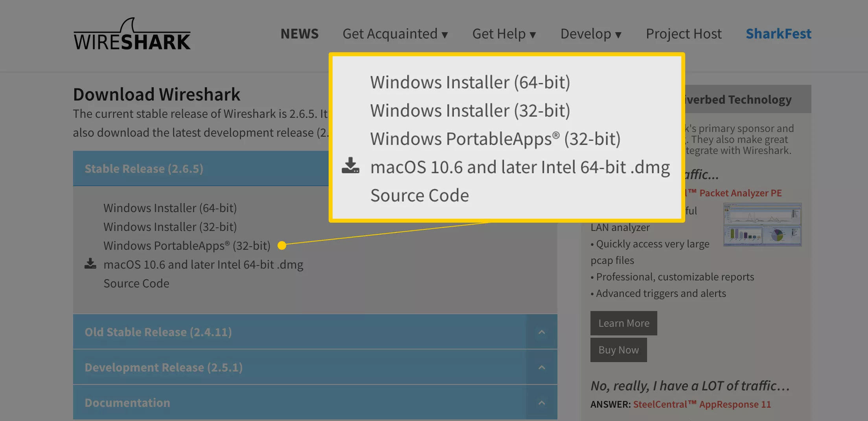This screenshot has height=421, width=868.
Task: Collapse the Documentation section
Action: 542,402
